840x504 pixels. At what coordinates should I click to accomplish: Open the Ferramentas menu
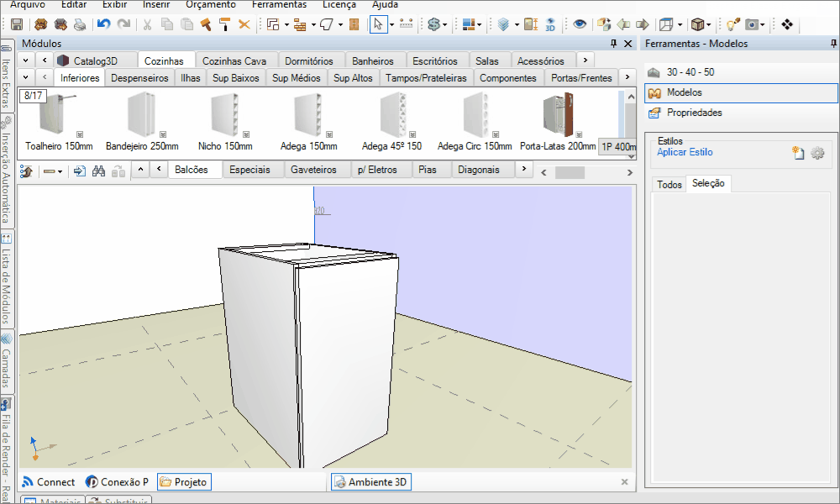(279, 5)
